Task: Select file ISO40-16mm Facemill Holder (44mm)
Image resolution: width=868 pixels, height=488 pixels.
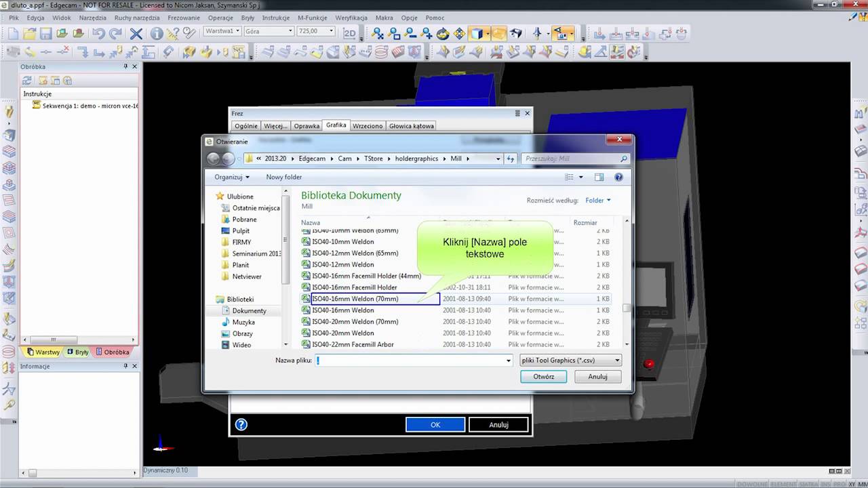Action: pyautogui.click(x=366, y=276)
